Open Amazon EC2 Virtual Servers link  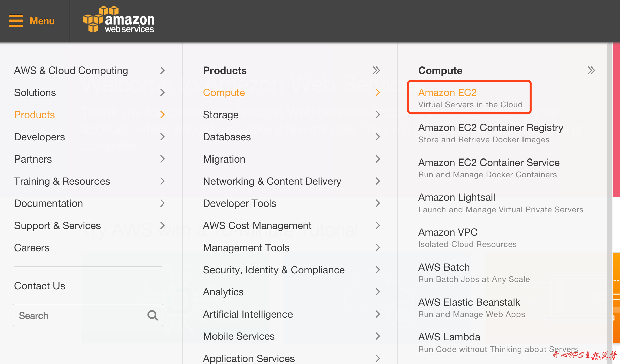tap(447, 92)
